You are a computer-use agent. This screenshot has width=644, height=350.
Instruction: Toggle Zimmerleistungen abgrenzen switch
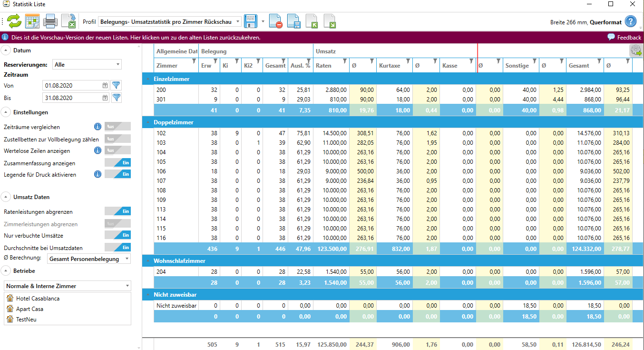[x=117, y=224]
